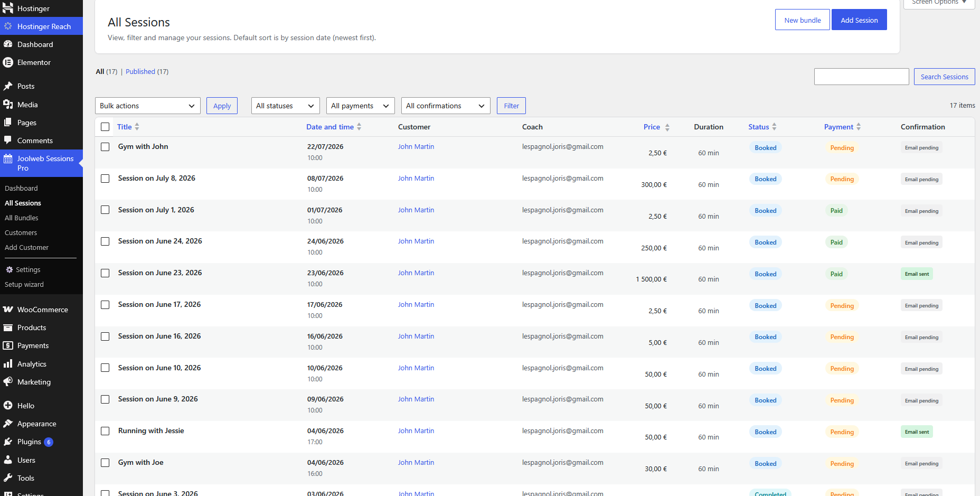Image resolution: width=980 pixels, height=496 pixels.
Task: Toggle the select-all checkbox in table header
Action: [x=105, y=127]
